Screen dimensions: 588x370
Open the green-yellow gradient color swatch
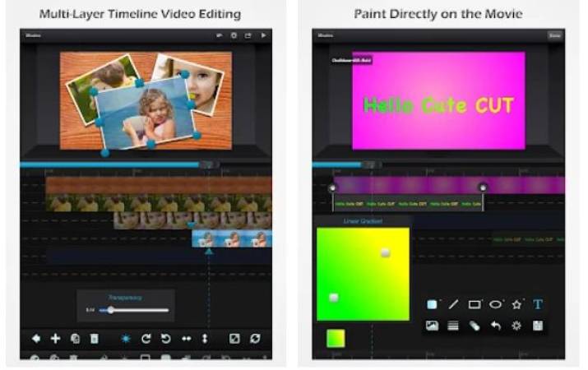point(336,338)
